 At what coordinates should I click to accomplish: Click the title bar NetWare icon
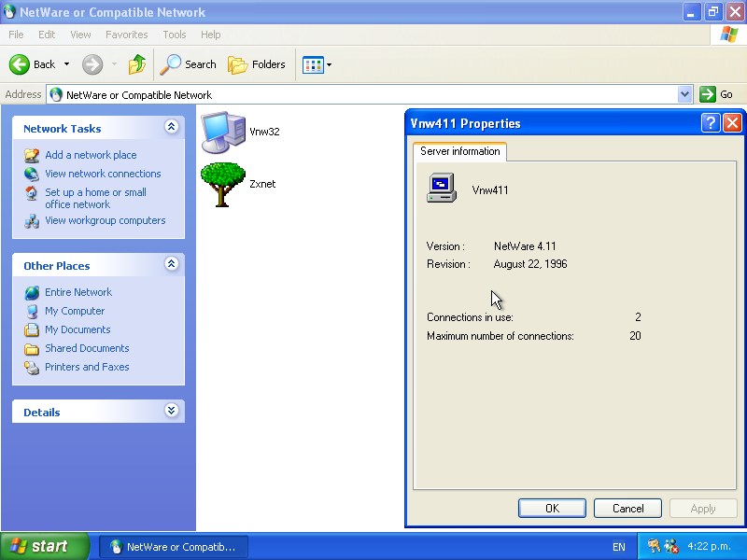pos(9,11)
